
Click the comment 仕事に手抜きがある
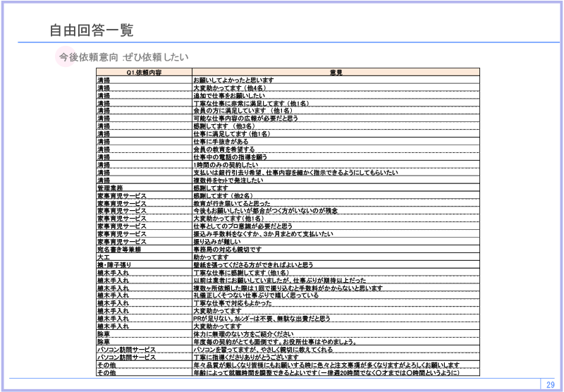(221, 142)
